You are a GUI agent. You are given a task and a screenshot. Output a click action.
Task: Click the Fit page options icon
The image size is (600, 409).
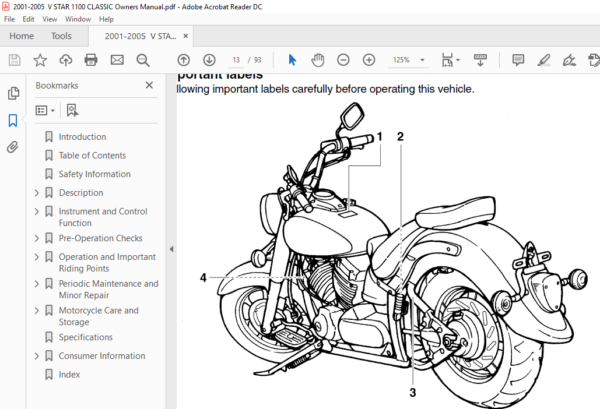[448, 60]
